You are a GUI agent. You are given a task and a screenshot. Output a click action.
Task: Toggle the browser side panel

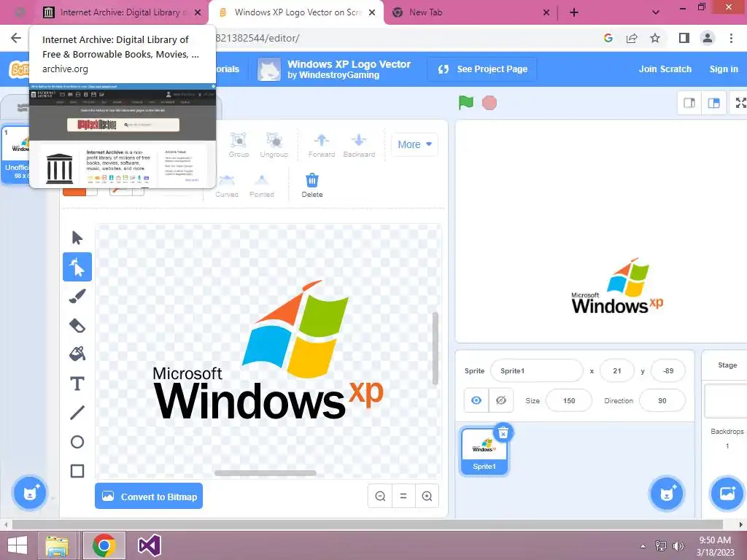(x=684, y=38)
